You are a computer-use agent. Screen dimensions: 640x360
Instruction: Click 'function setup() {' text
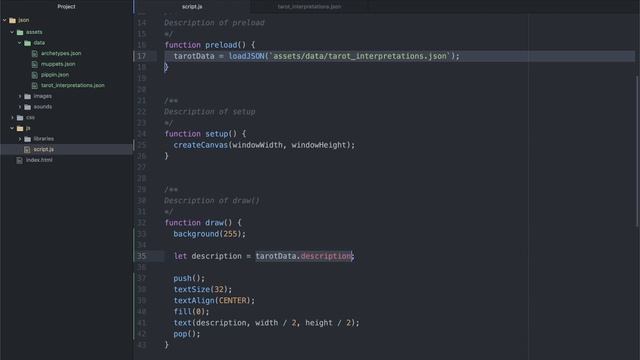(205, 134)
